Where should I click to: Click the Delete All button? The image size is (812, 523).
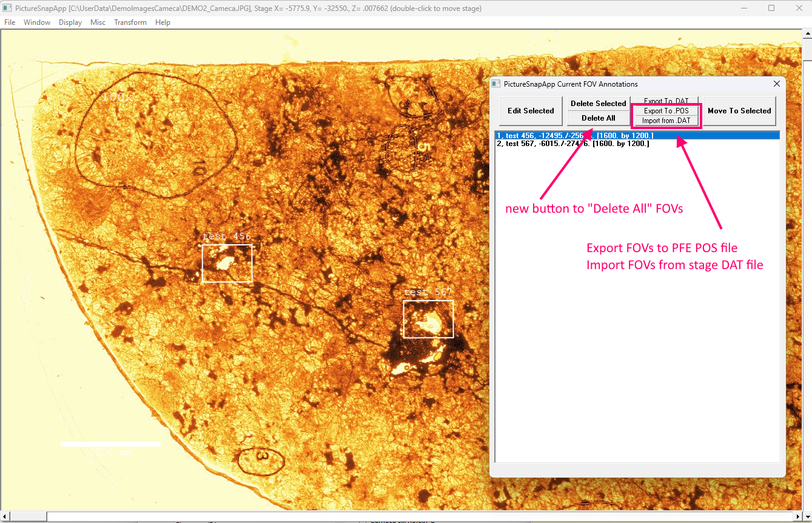[x=598, y=118]
